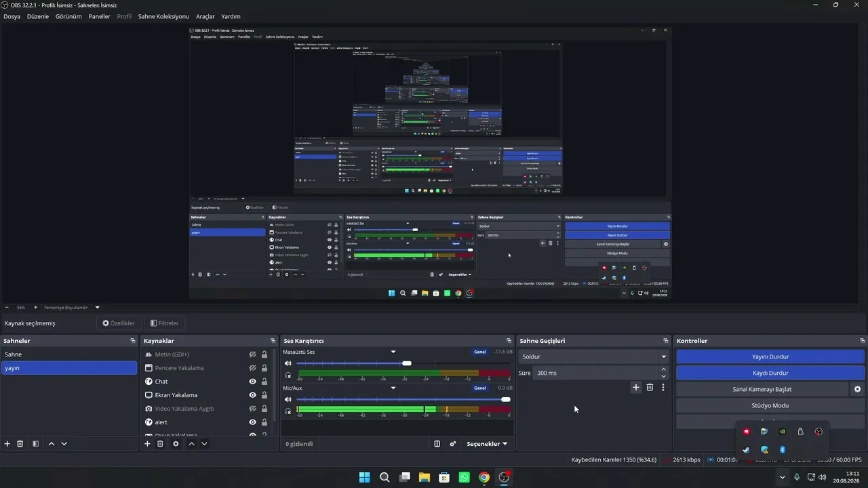The image size is (868, 488).
Task: Toggle lock on Ekran Yakalama source
Action: tap(264, 395)
